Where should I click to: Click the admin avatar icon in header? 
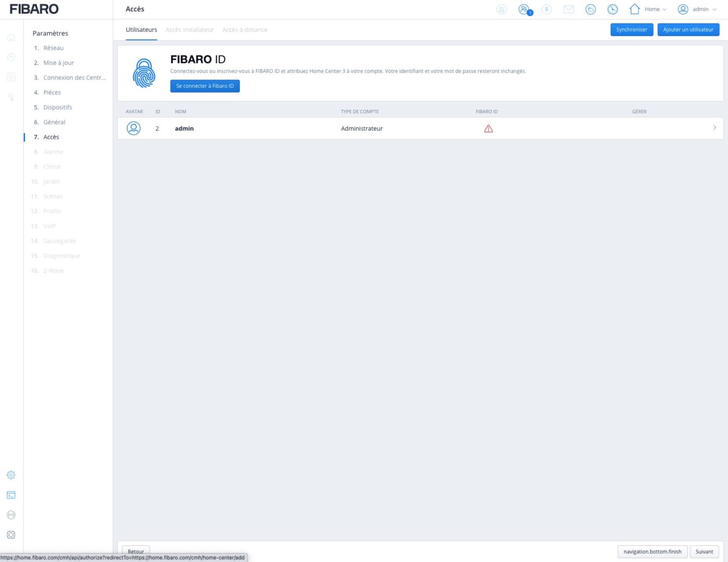pyautogui.click(x=683, y=9)
